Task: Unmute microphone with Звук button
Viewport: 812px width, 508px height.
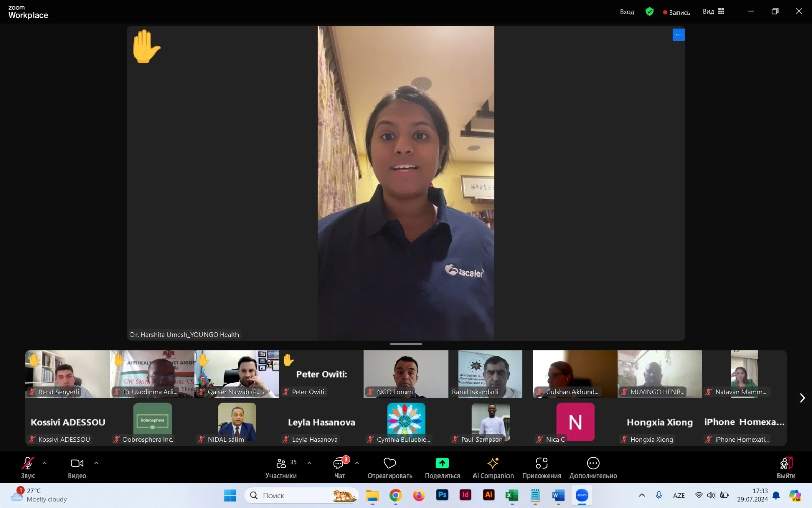Action: (x=27, y=467)
